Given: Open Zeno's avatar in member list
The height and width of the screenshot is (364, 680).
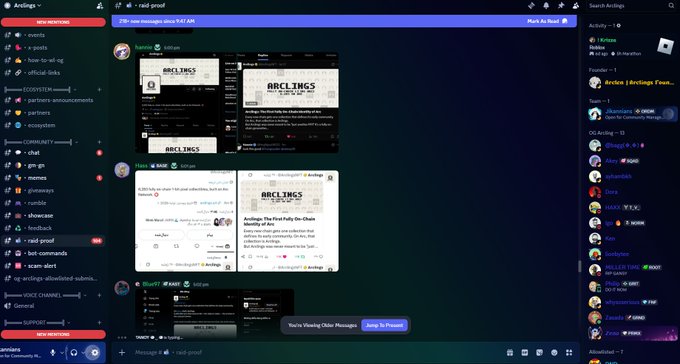Looking at the screenshot, I should (x=595, y=333).
